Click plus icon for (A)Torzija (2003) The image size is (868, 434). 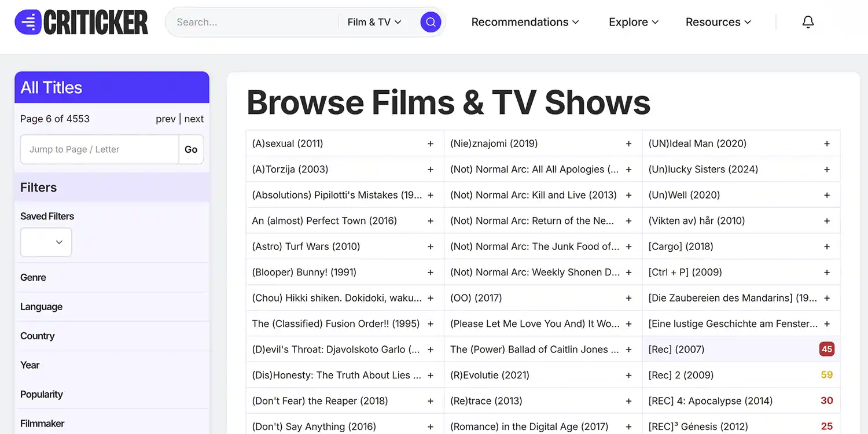pos(431,170)
